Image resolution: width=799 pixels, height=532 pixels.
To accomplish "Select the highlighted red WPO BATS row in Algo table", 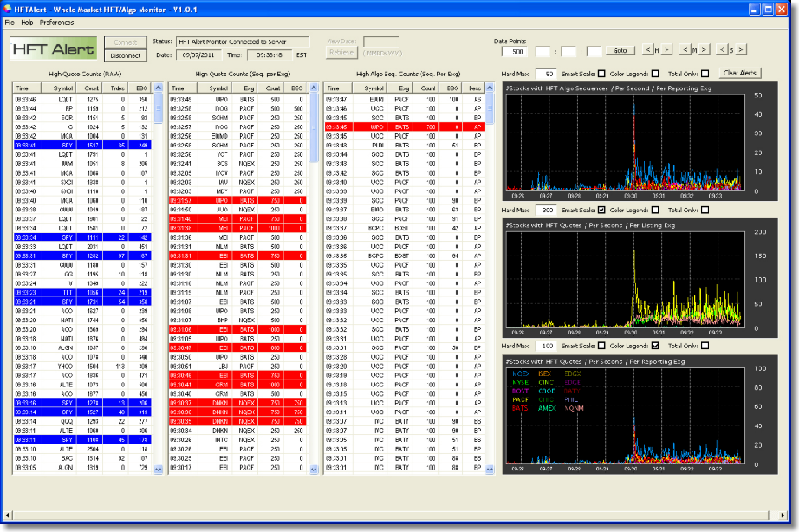I will pyautogui.click(x=405, y=127).
